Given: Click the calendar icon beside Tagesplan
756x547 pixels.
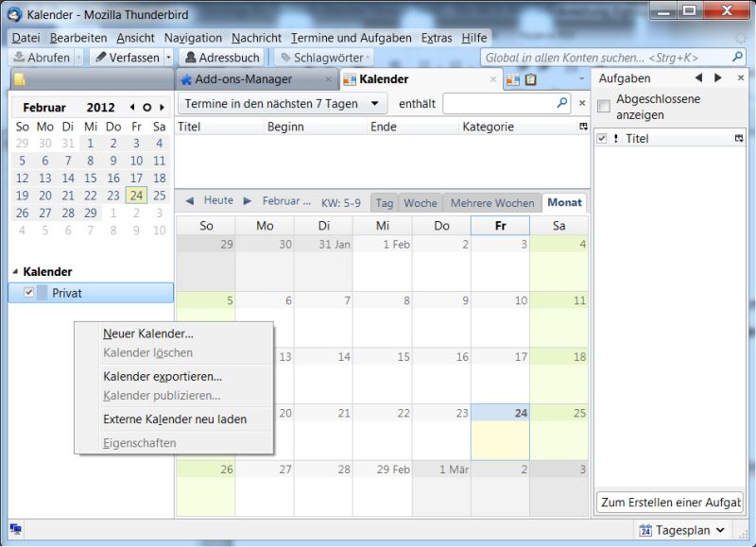Looking at the screenshot, I should [644, 531].
